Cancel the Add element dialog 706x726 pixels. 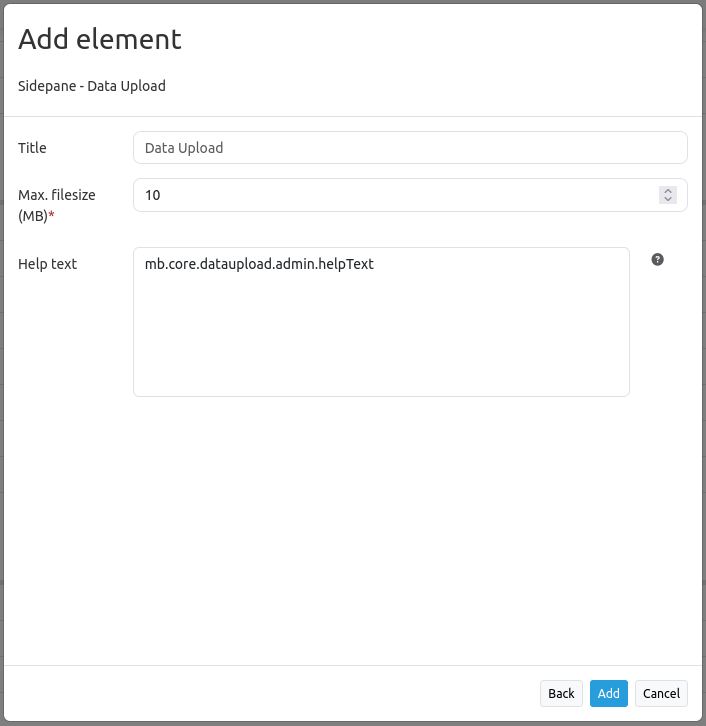[661, 693]
